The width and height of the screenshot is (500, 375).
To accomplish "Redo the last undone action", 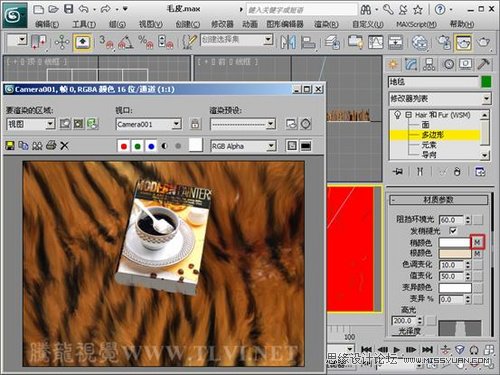I will [x=105, y=9].
